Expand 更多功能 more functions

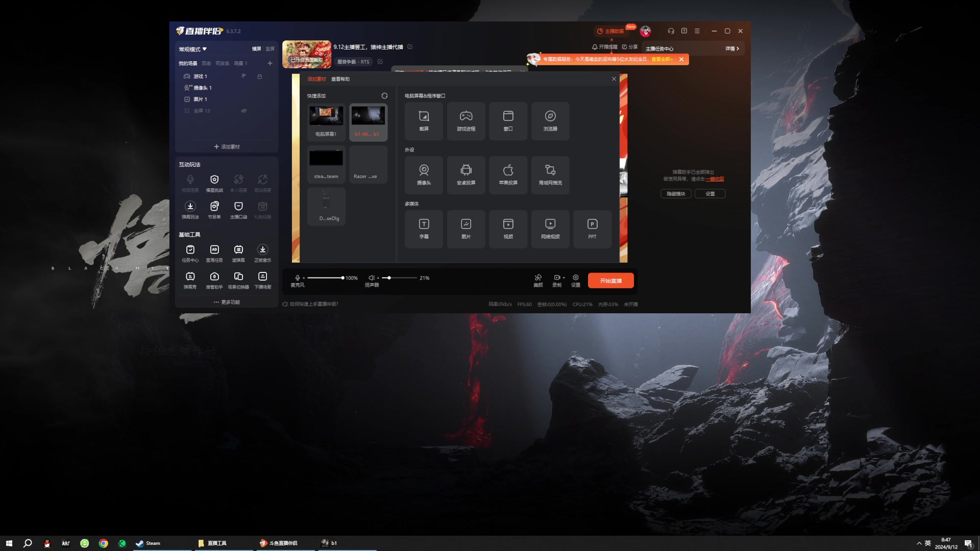tap(227, 302)
